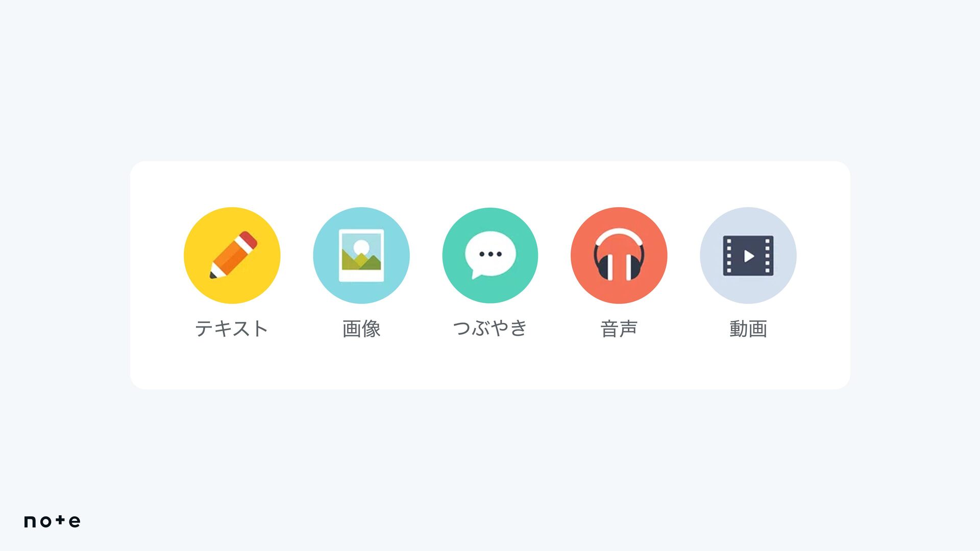Choose the red headphones audio icon
Image resolution: width=980 pixels, height=551 pixels.
619,255
